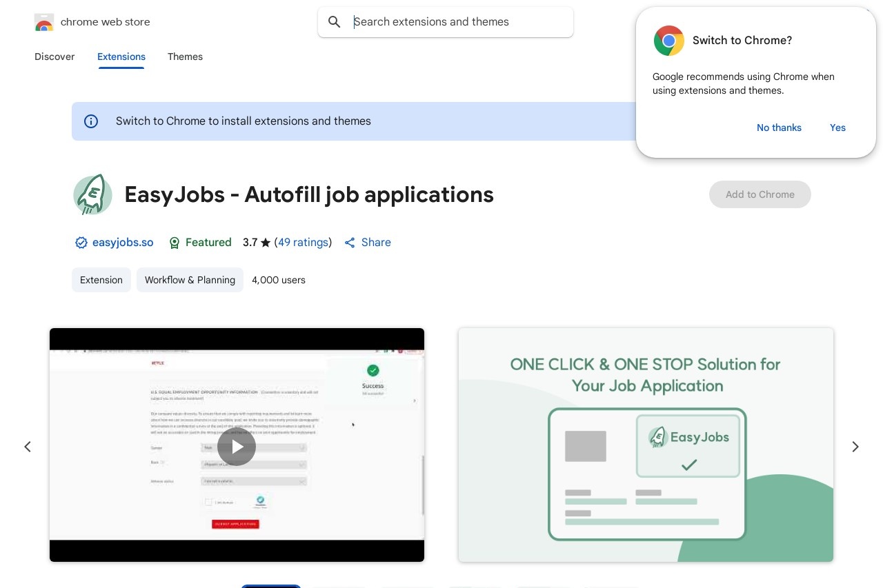Click the verified badge beside easyjobs.so
883x588 pixels.
[81, 243]
